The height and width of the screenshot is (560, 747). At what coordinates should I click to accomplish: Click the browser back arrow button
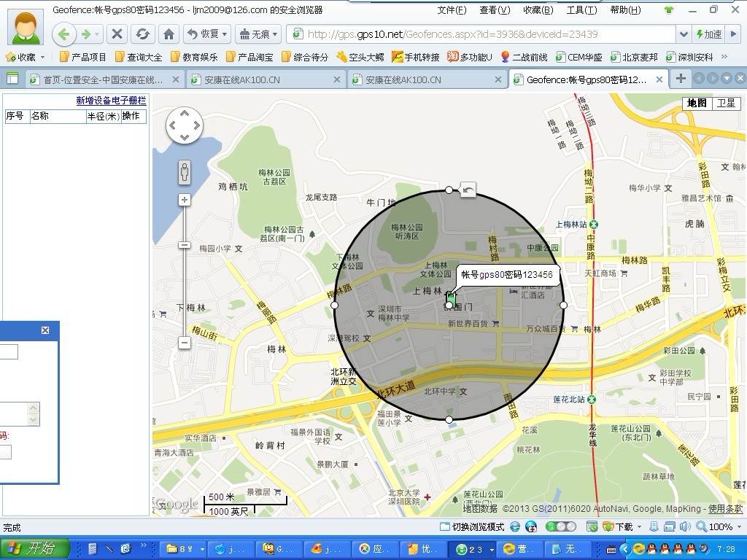coord(64,34)
